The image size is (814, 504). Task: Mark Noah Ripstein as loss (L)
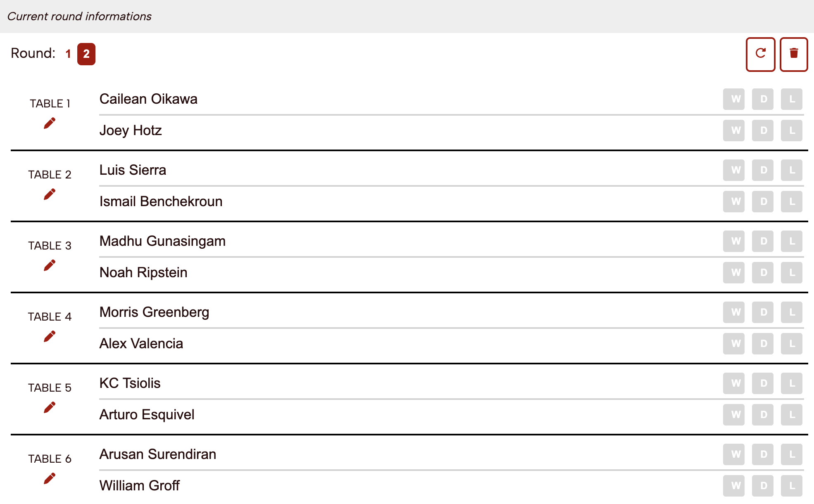click(x=792, y=273)
